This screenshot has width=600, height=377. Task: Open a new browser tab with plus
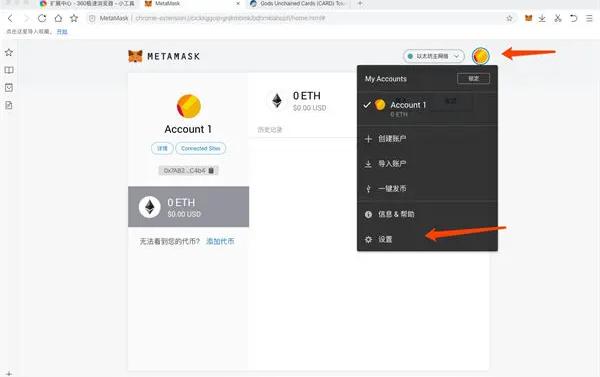(360, 3)
